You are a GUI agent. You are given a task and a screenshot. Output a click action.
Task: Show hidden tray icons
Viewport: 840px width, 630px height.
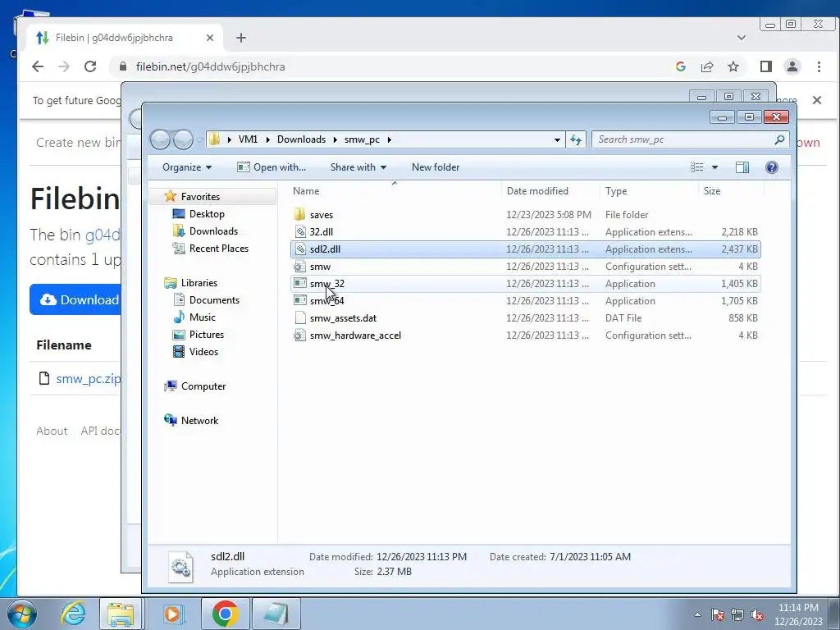(x=697, y=615)
